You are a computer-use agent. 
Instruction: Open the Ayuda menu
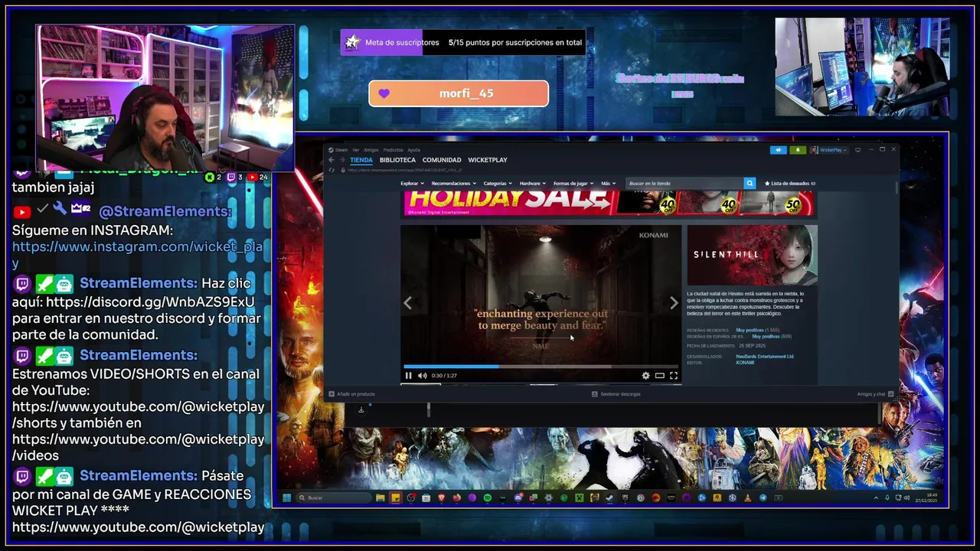click(413, 150)
